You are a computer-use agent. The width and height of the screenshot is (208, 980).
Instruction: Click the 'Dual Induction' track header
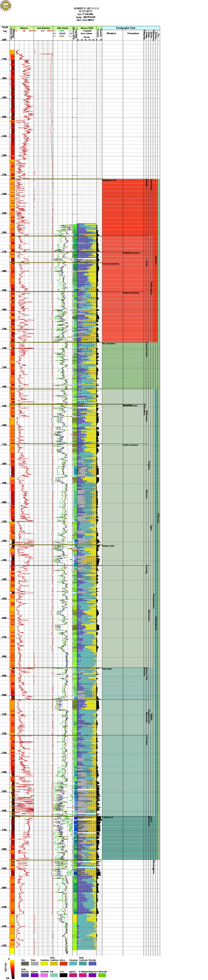(44, 28)
